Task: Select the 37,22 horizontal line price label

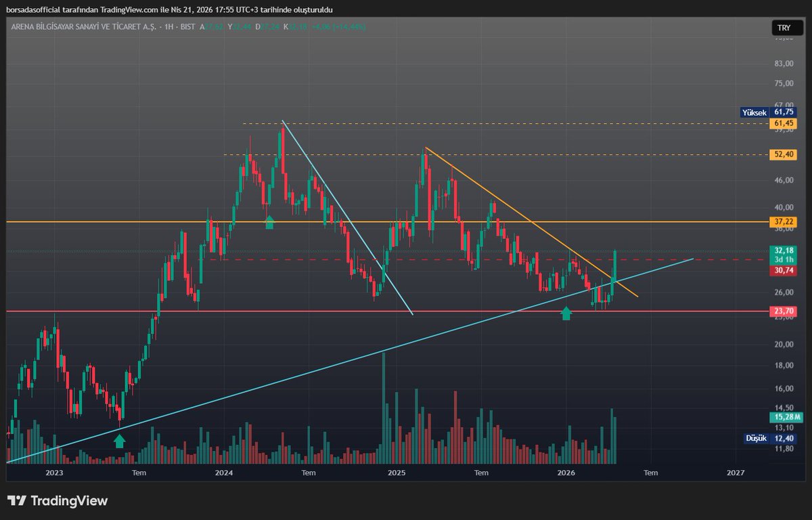Action: click(x=784, y=221)
